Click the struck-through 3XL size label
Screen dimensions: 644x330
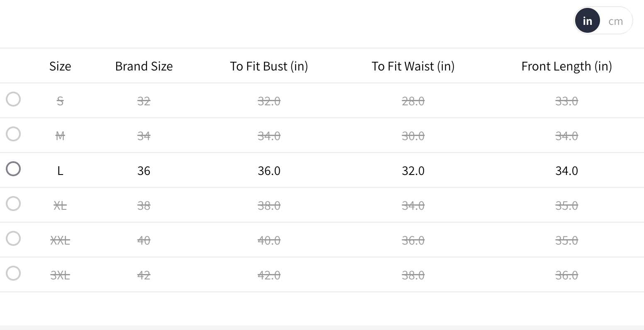60,275
